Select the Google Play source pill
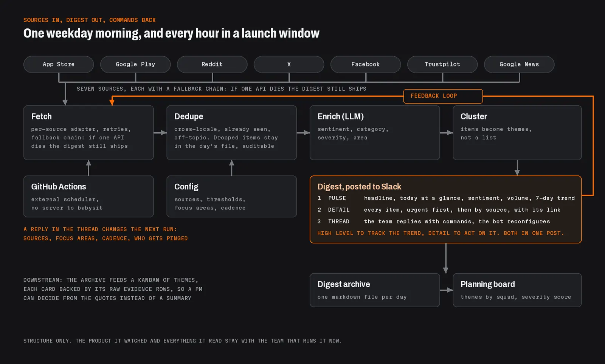Viewport: 605px width, 364px height. point(135,64)
